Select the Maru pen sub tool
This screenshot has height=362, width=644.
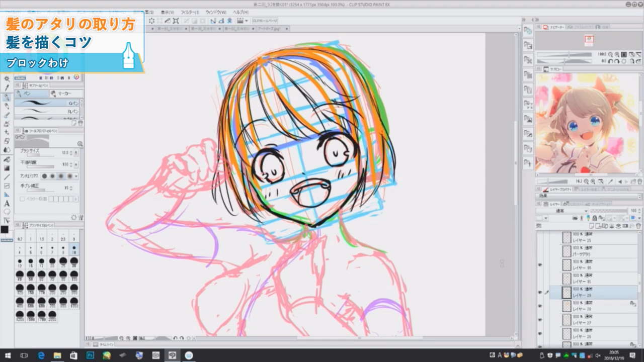46,111
